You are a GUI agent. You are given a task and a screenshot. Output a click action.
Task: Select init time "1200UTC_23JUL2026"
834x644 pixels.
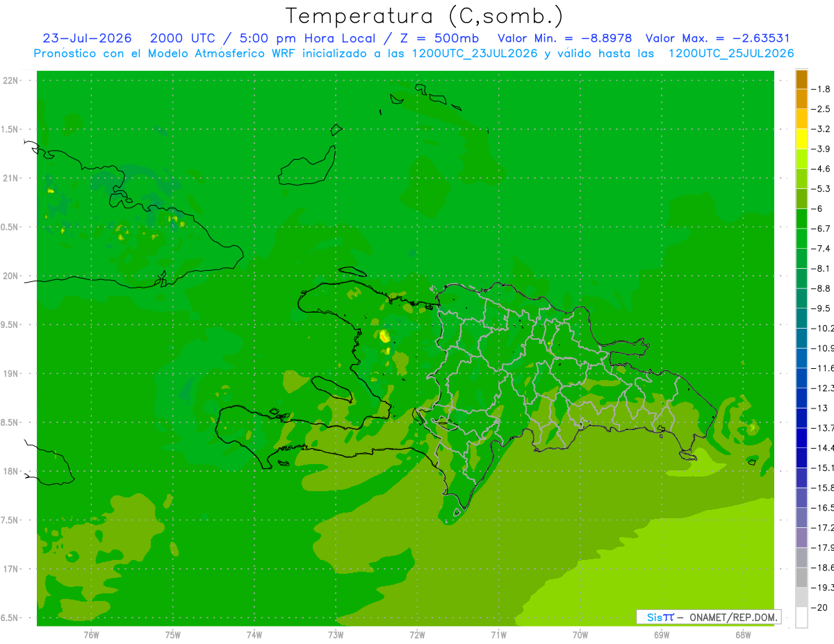475,53
